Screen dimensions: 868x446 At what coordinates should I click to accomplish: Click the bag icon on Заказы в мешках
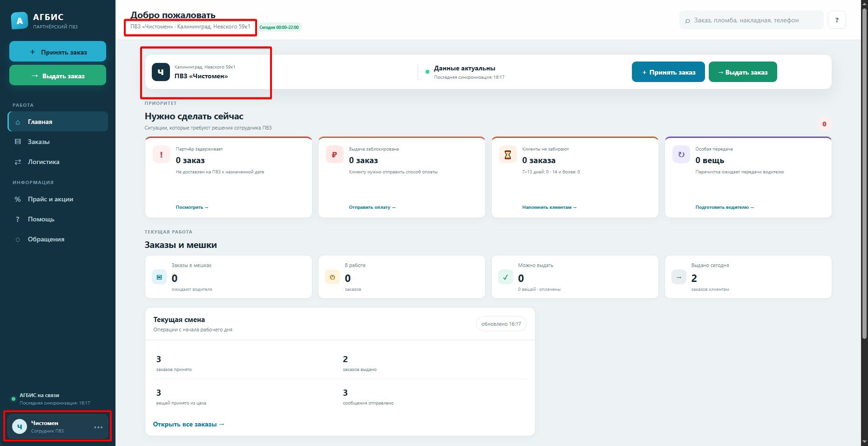[x=159, y=277]
